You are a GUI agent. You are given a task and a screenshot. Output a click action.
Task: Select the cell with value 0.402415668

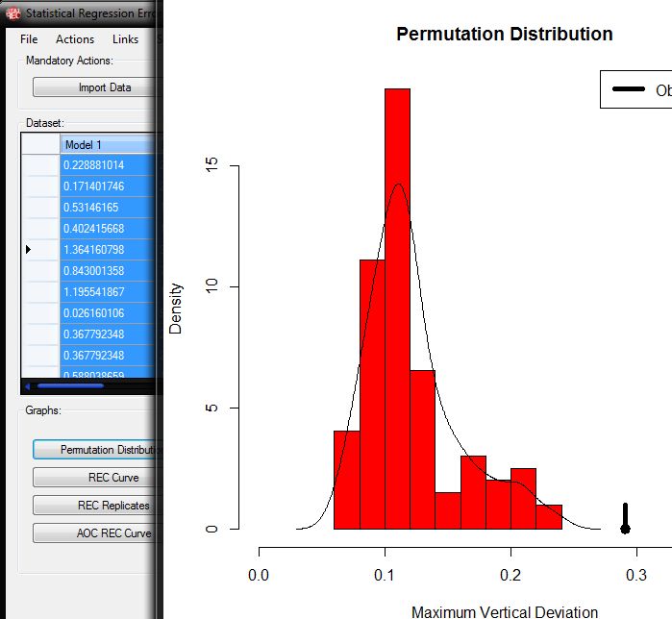(108, 229)
